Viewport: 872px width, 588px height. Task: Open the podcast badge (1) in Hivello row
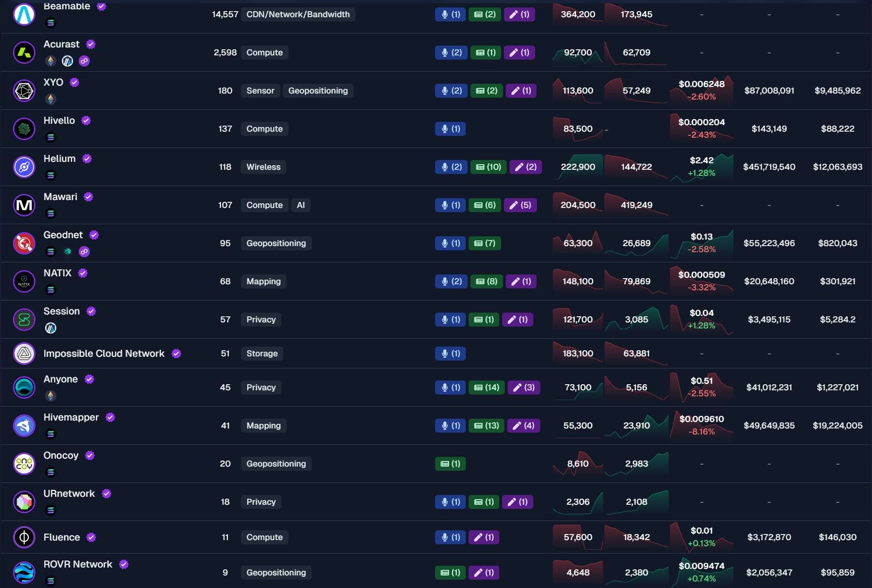(x=450, y=128)
